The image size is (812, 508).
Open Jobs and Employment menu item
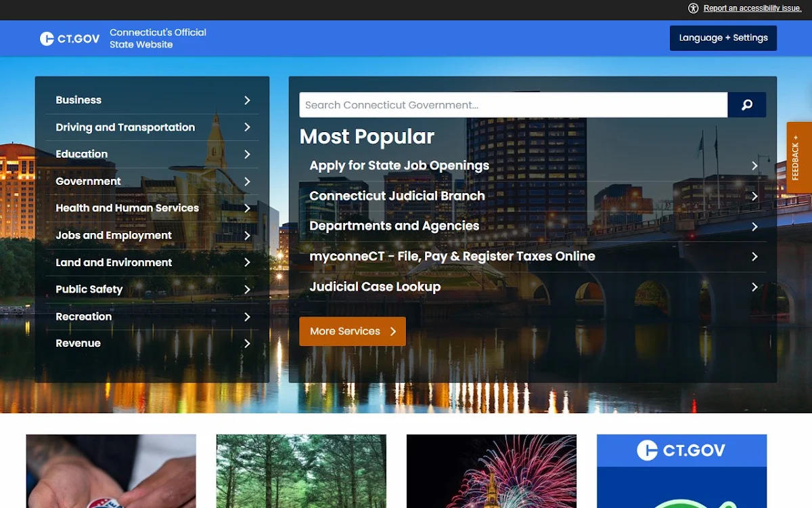coord(152,236)
